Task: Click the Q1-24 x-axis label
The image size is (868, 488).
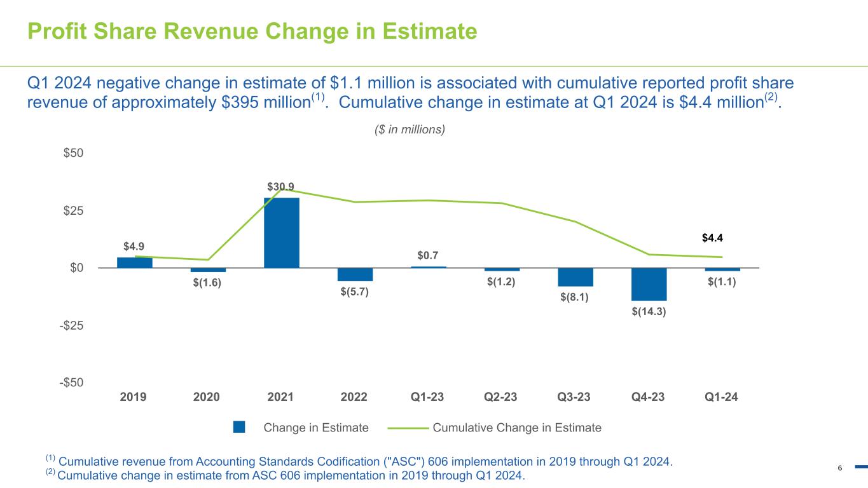Action: point(722,398)
